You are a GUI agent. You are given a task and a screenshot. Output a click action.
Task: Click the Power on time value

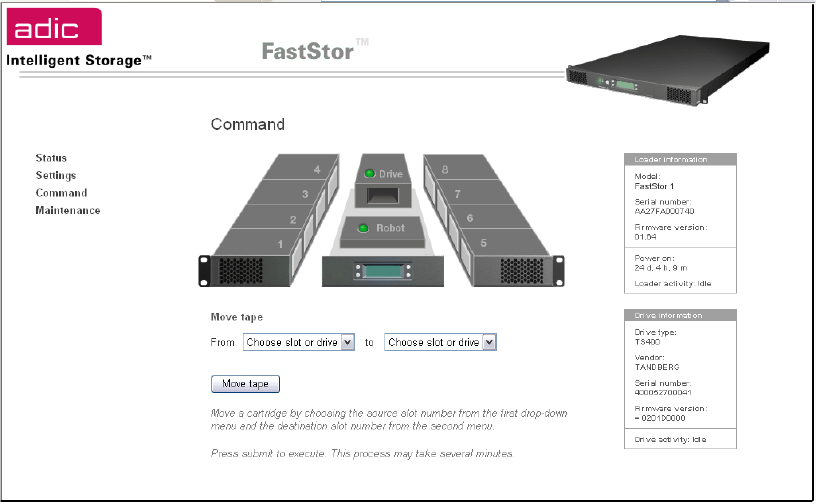661,268
